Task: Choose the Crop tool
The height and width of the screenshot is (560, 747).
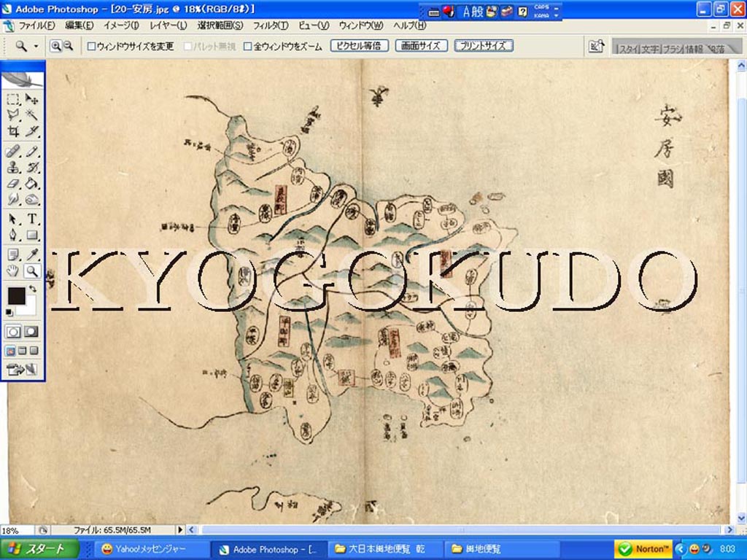Action: coord(13,131)
